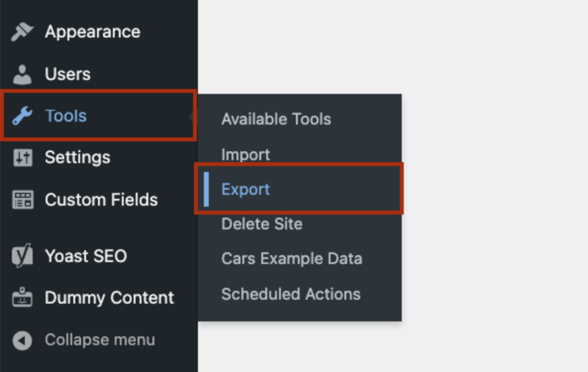Open Cars Example Data
The height and width of the screenshot is (372, 588).
(x=292, y=259)
